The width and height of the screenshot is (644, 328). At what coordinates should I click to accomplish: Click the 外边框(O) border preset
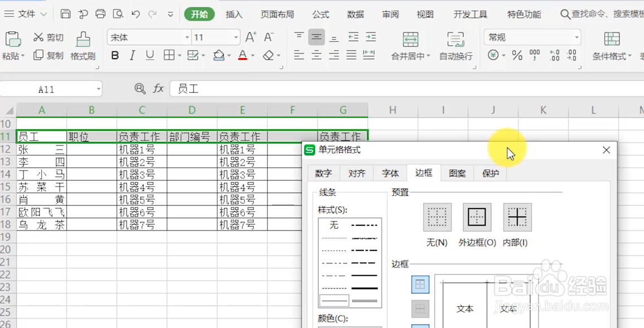(477, 218)
